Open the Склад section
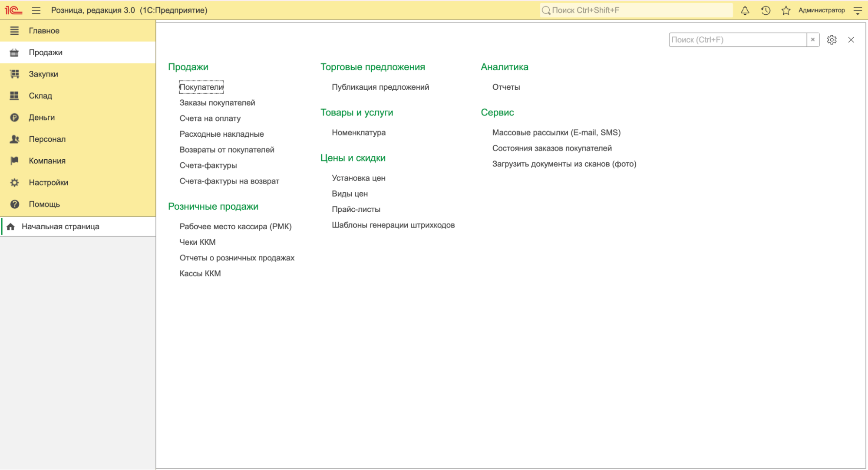 pos(40,96)
